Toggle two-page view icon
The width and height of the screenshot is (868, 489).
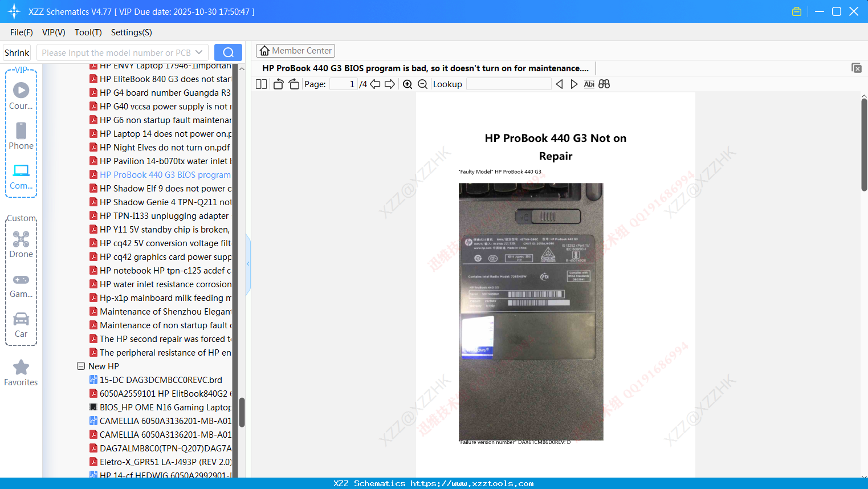tap(261, 84)
